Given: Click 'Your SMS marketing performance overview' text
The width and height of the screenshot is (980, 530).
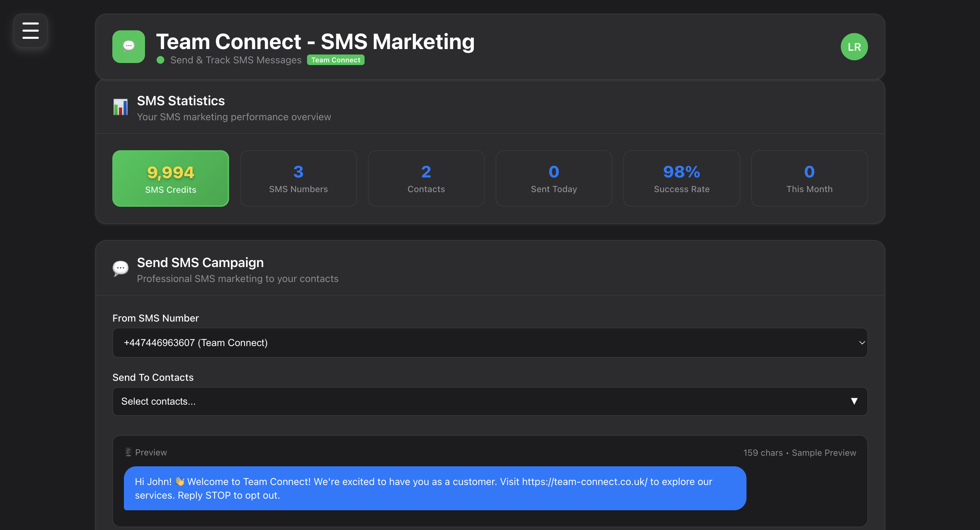Looking at the screenshot, I should 234,117.
